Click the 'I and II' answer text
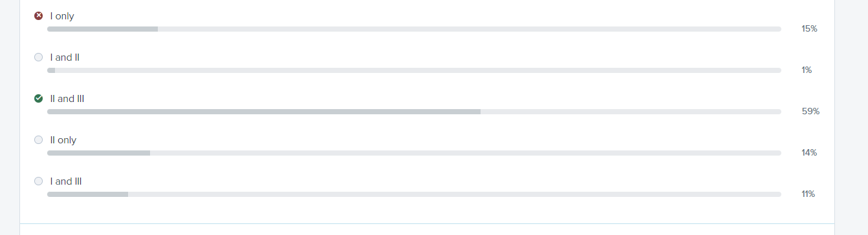Screen dimensions: 868x235 point(65,57)
